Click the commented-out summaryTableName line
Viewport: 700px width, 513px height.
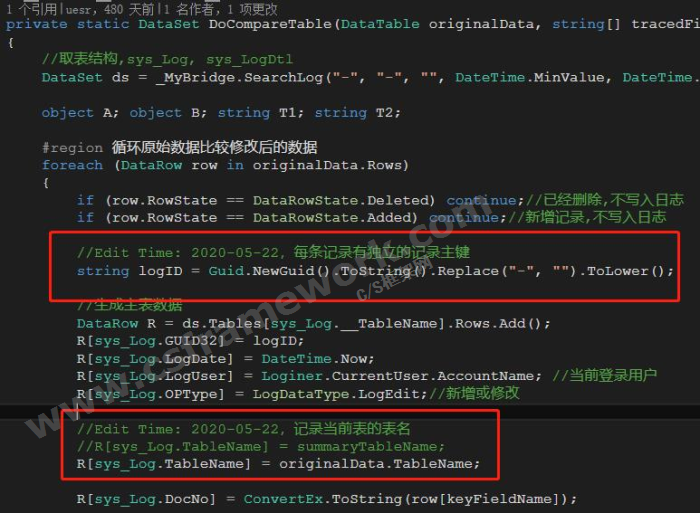click(260, 446)
